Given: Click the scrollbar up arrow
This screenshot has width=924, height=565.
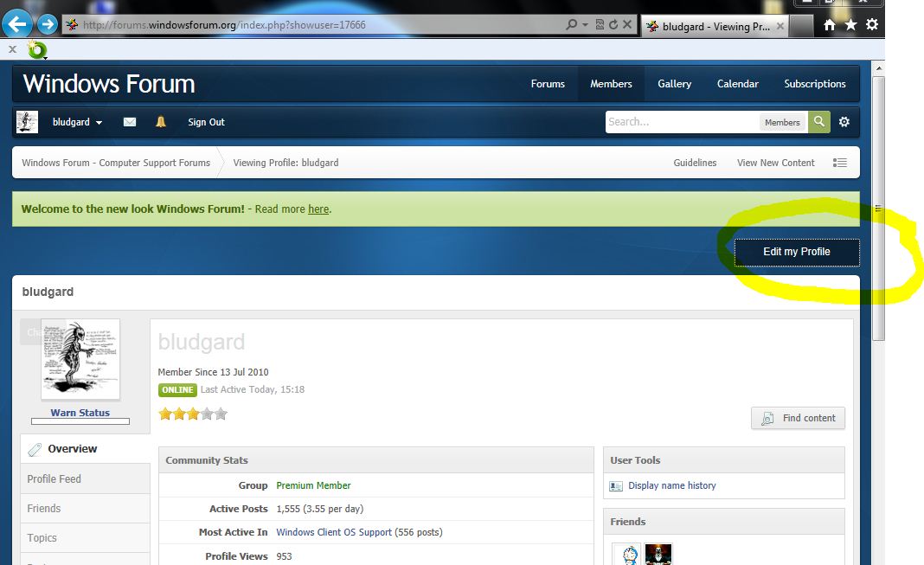Looking at the screenshot, I should coord(879,68).
